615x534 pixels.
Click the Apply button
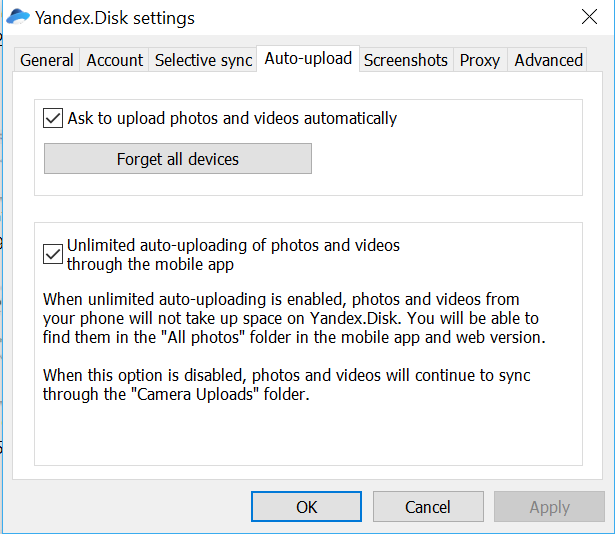point(549,507)
